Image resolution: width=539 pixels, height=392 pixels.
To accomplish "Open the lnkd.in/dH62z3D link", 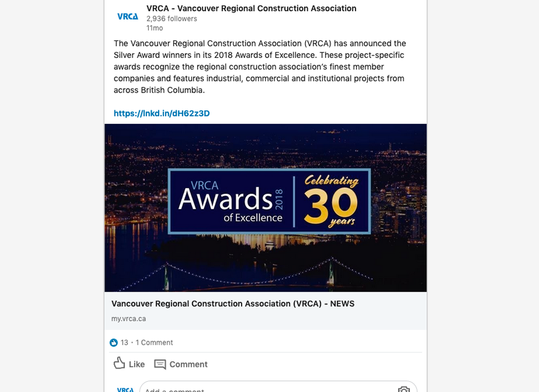I will [x=161, y=113].
